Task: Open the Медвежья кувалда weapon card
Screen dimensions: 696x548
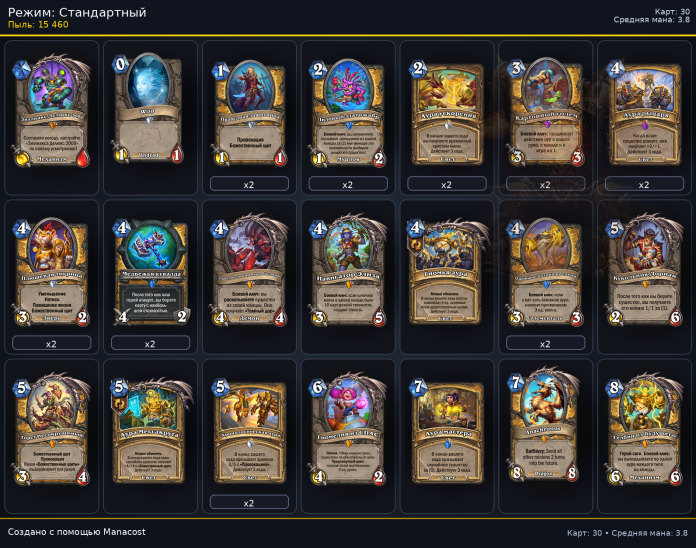Action: click(150, 271)
